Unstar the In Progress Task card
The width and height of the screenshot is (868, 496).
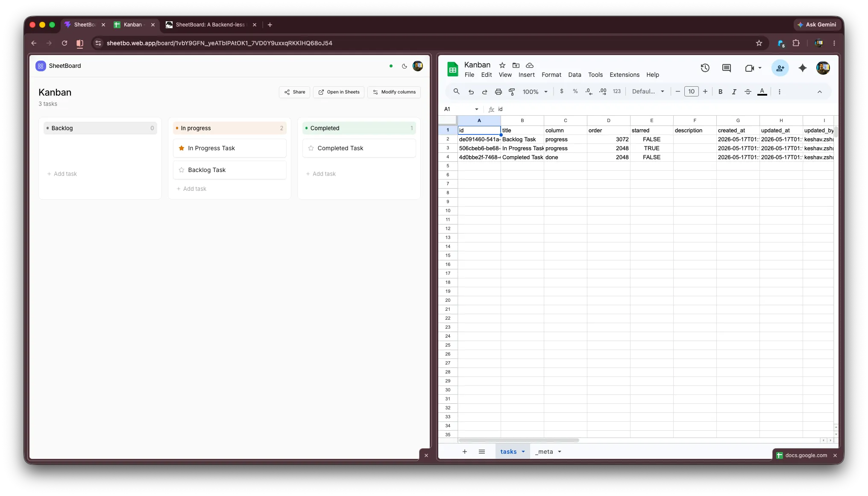[182, 148]
